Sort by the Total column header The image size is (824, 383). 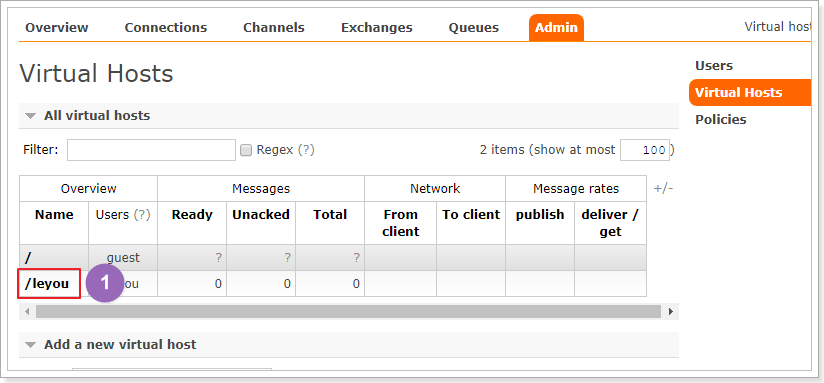click(x=330, y=214)
